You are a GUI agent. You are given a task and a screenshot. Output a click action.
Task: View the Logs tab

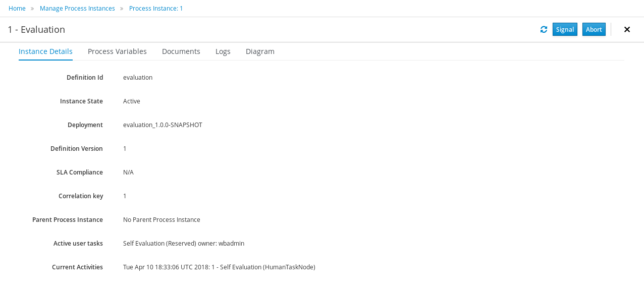(x=223, y=51)
